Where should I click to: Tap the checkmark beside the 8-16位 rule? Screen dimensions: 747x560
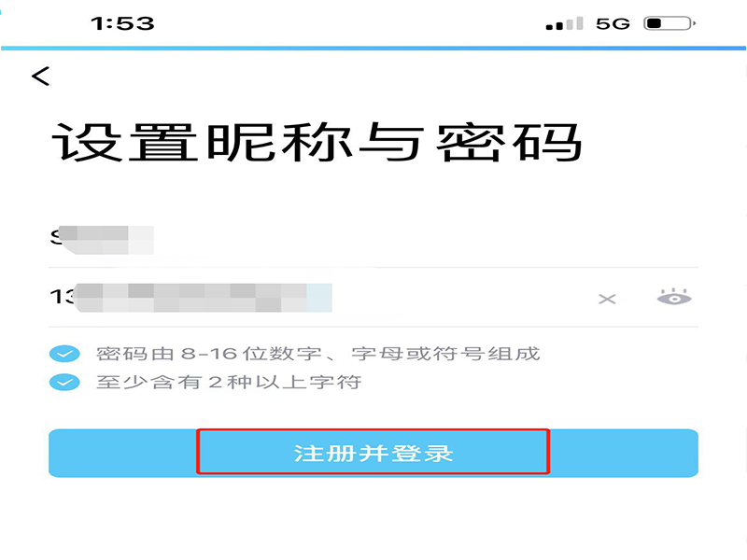click(64, 354)
